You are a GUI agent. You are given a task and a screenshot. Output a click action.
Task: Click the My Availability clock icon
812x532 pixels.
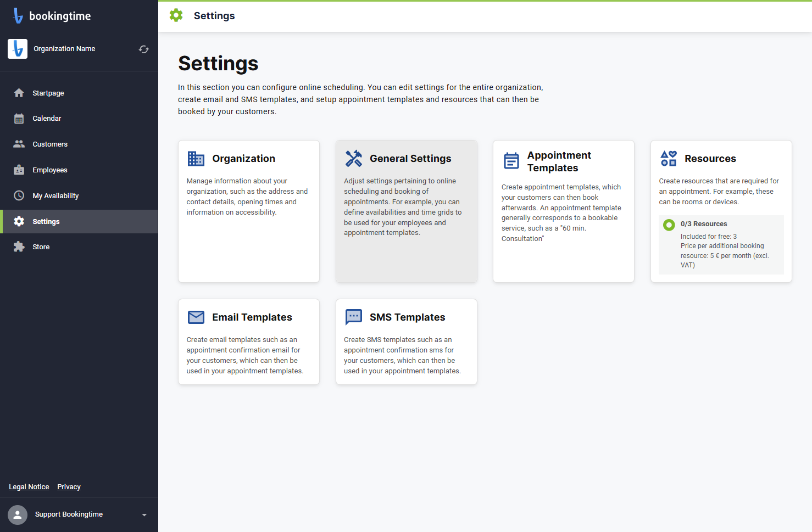pos(19,195)
